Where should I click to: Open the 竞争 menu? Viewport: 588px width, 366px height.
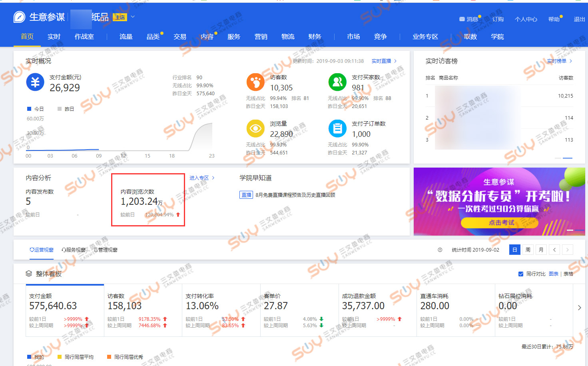click(x=381, y=36)
